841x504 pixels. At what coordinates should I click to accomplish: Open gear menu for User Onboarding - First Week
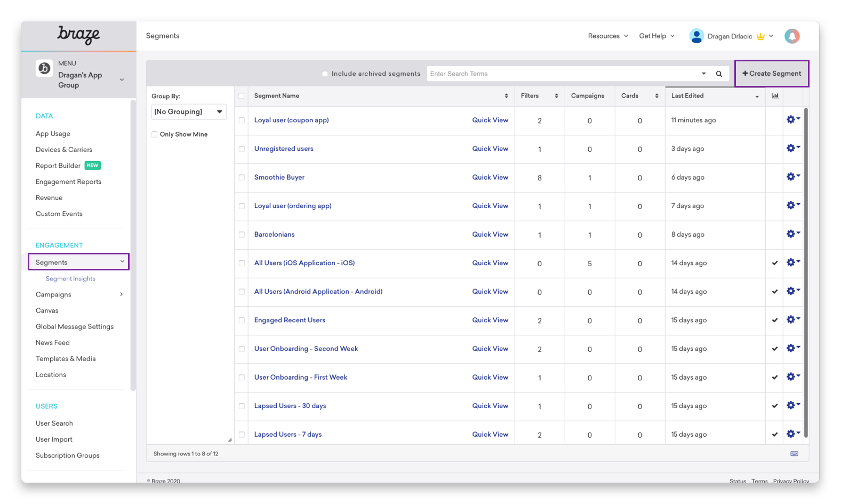tap(793, 377)
